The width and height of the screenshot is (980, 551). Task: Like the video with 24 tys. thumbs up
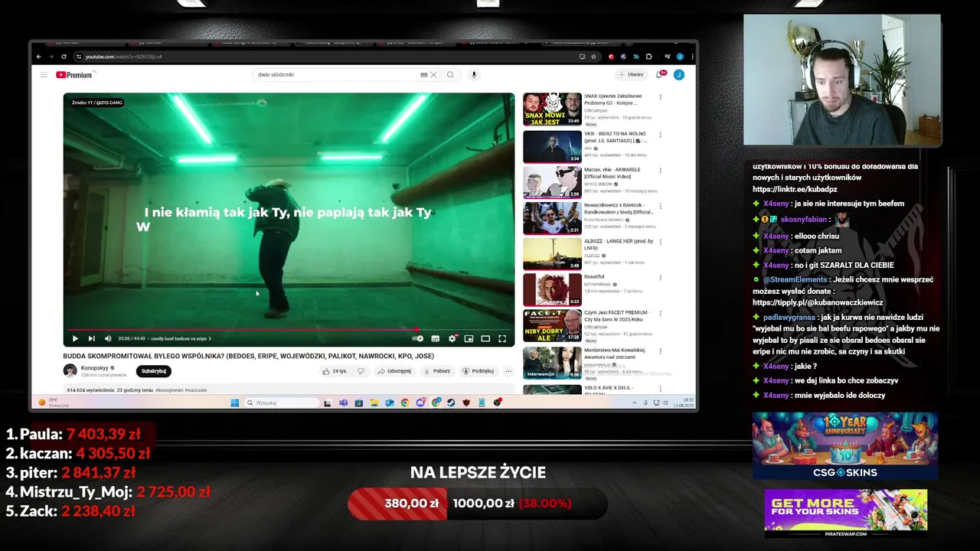pyautogui.click(x=335, y=371)
